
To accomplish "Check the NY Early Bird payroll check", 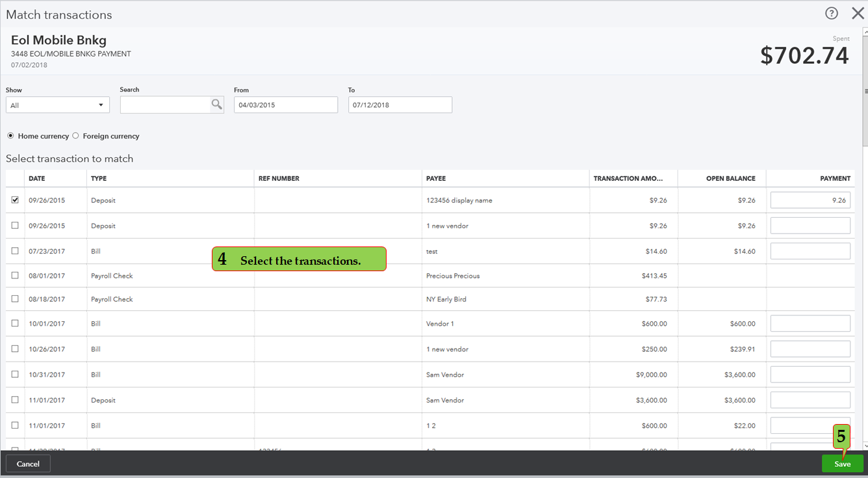I will click(x=14, y=299).
